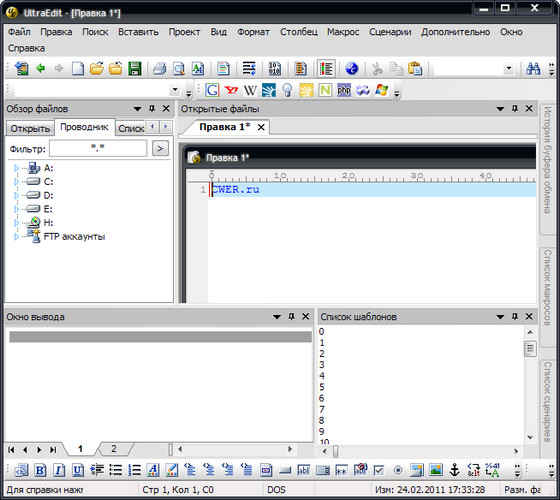This screenshot has height=500, width=560.
Task: Expand the A: drive node
Action: [16, 168]
